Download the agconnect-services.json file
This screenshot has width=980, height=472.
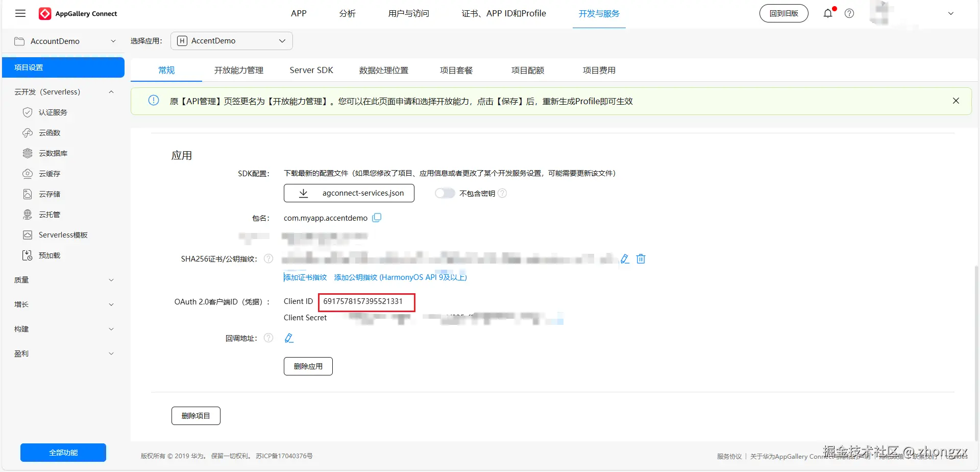coord(349,193)
